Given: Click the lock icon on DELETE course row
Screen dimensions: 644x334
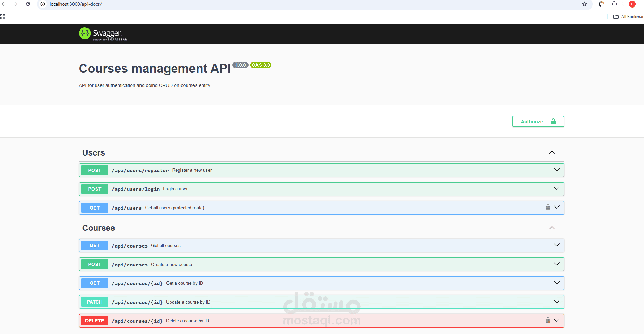Looking at the screenshot, I should [548, 320].
